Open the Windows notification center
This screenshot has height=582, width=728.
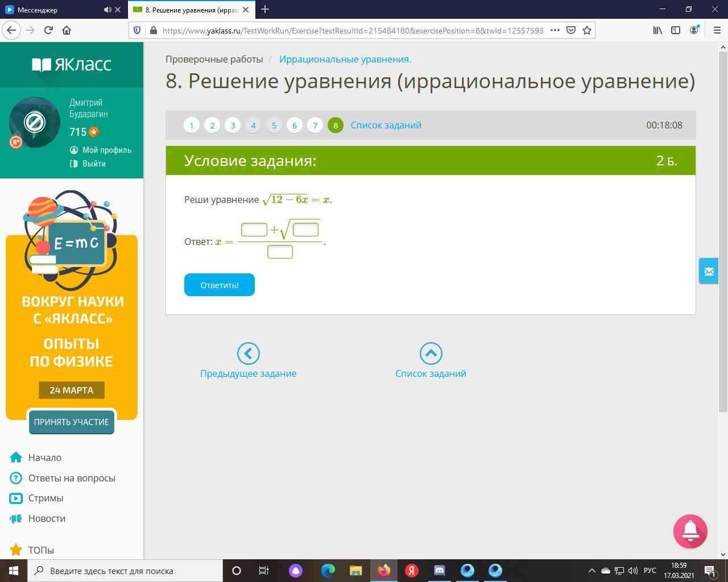point(710,571)
